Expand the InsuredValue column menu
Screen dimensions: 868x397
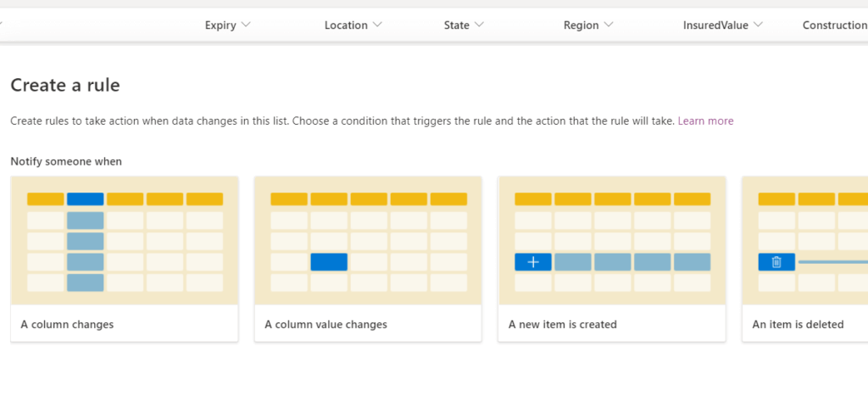point(723,25)
